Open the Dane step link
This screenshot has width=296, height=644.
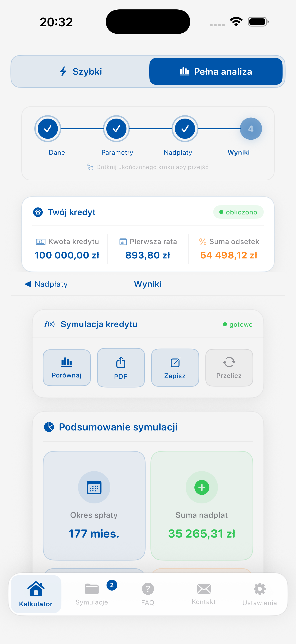pyautogui.click(x=57, y=152)
